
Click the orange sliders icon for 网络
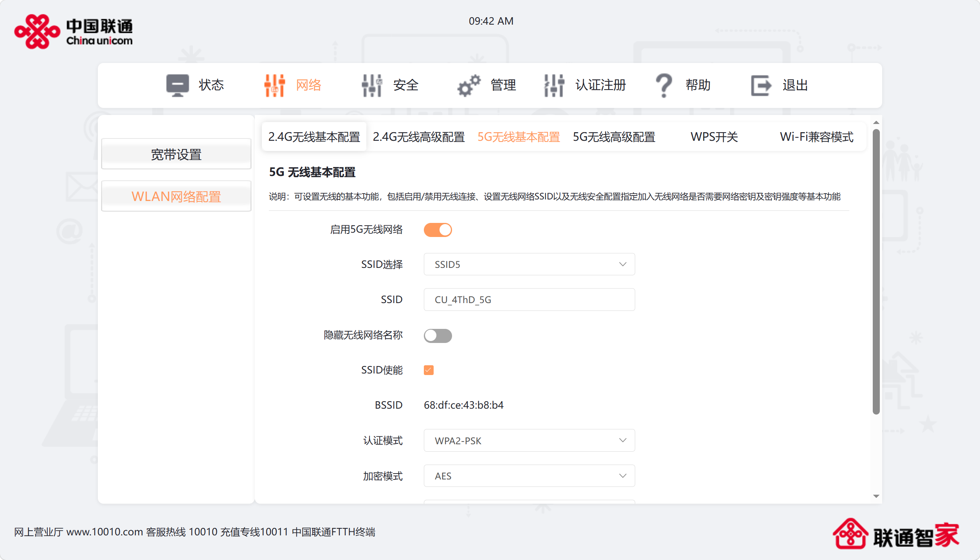tap(274, 85)
